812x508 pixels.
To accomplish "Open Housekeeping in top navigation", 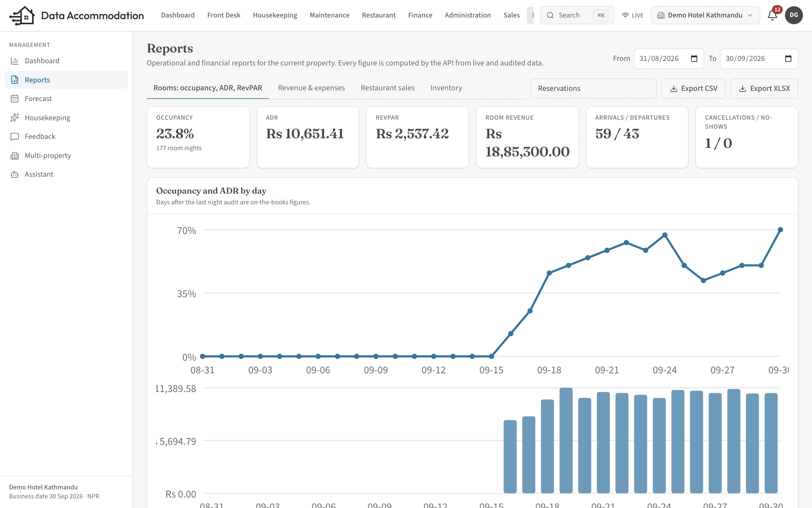I will (275, 15).
